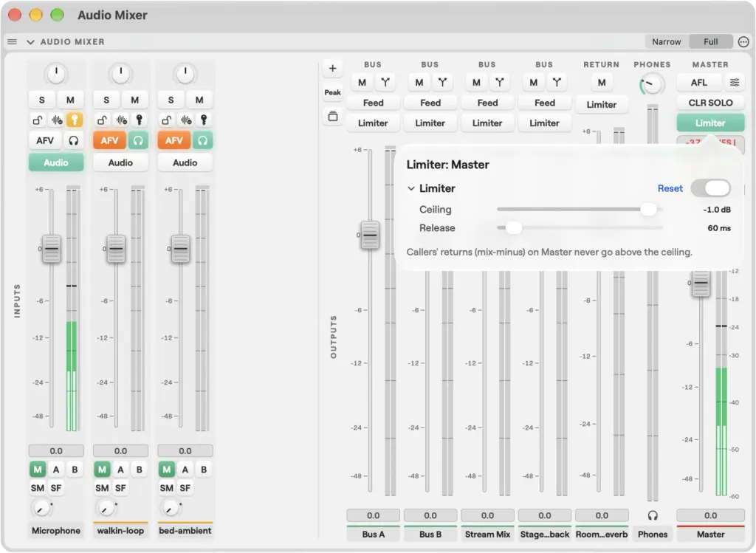Click the waveform icon on Microphone channel

tap(57, 120)
